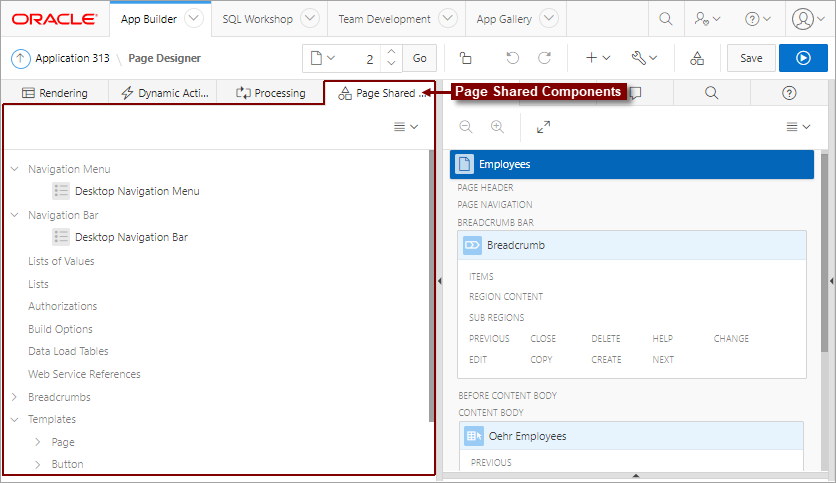Collapse the Templates tree node
The width and height of the screenshot is (836, 483).
click(15, 420)
